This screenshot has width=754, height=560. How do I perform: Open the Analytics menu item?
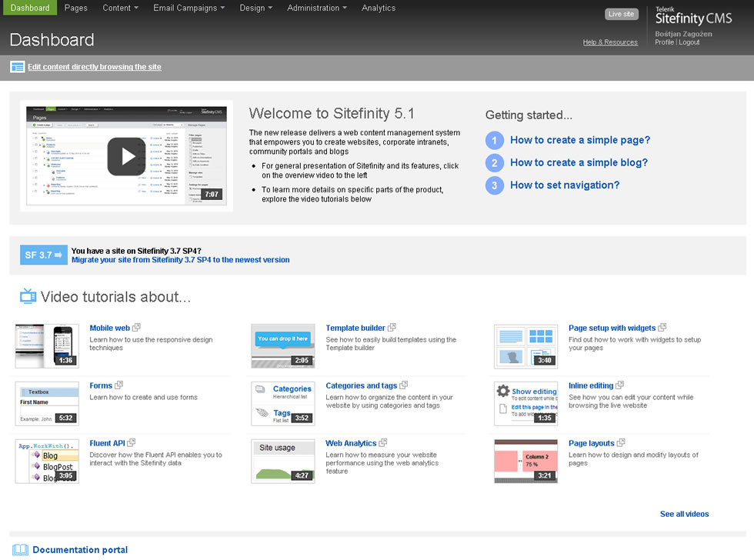(379, 8)
